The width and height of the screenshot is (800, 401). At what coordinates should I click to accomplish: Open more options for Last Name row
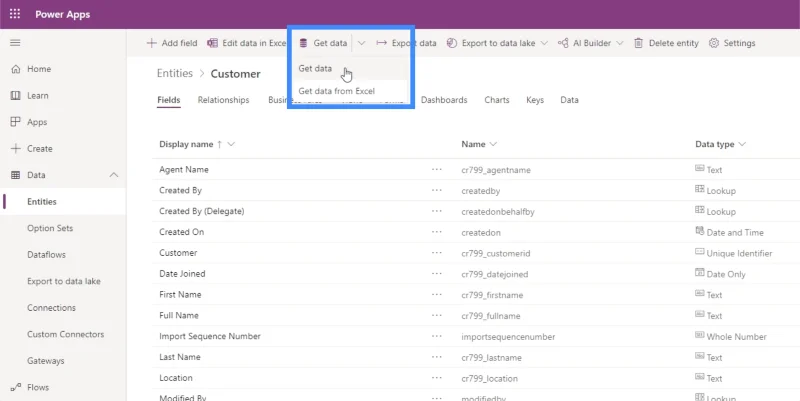coord(437,358)
